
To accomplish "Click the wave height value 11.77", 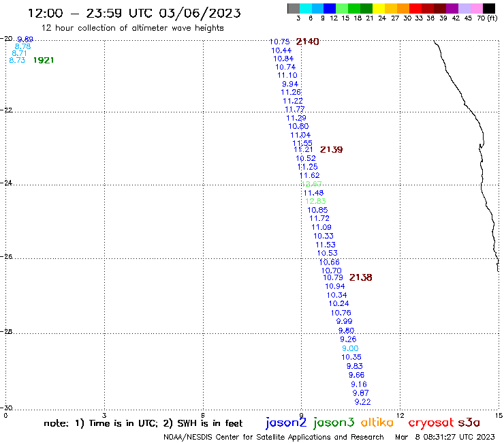I will point(294,109).
